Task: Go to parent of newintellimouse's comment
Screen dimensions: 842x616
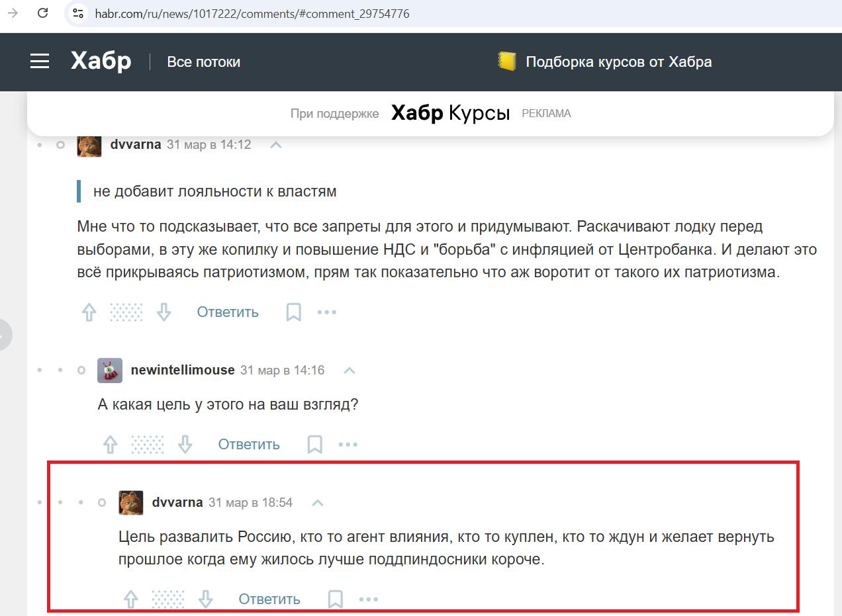Action: pyautogui.click(x=350, y=371)
